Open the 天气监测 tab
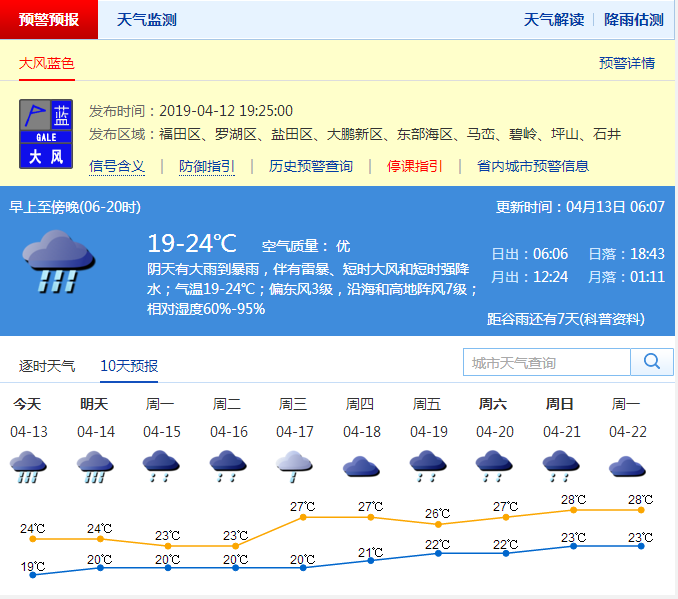Image resolution: width=678 pixels, height=599 pixels. coord(146,19)
